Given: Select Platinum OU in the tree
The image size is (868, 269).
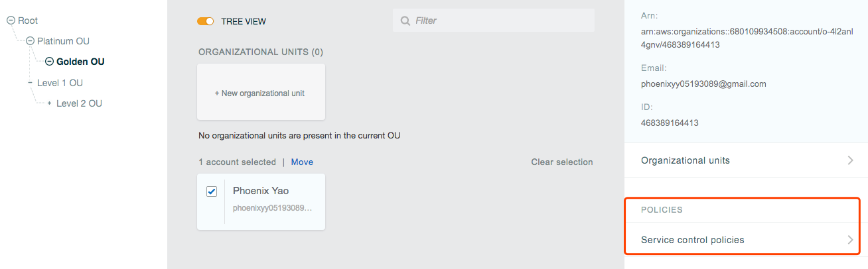Looking at the screenshot, I should 63,41.
